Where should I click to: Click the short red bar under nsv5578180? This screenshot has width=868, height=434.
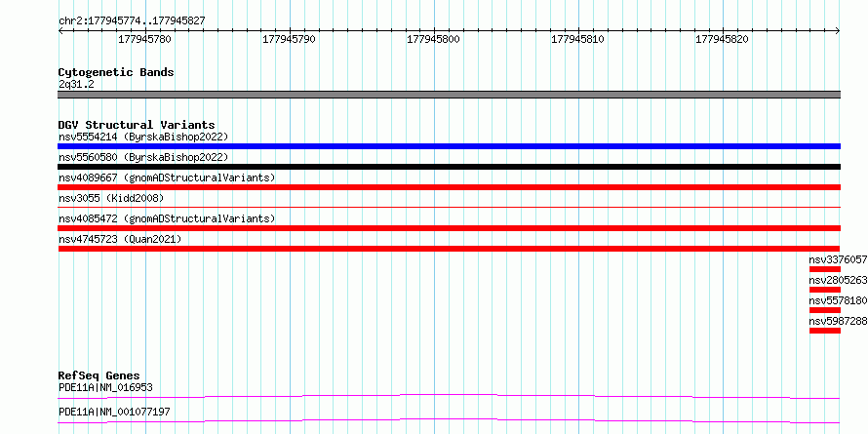[x=825, y=310]
